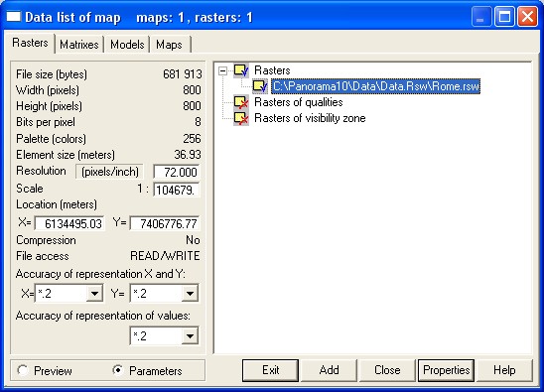Switch to the Models tab
The width and height of the screenshot is (544, 392).
(127, 45)
